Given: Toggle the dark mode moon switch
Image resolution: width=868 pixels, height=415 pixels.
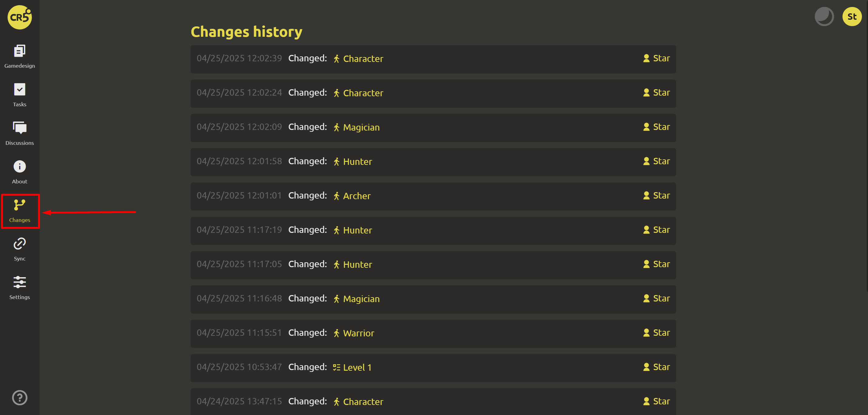Looking at the screenshot, I should (x=824, y=16).
